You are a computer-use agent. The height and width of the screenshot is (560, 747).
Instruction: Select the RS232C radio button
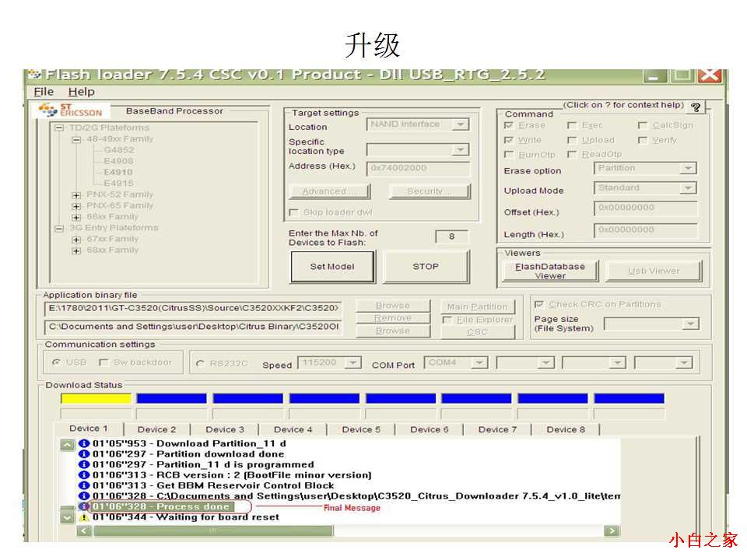(200, 364)
